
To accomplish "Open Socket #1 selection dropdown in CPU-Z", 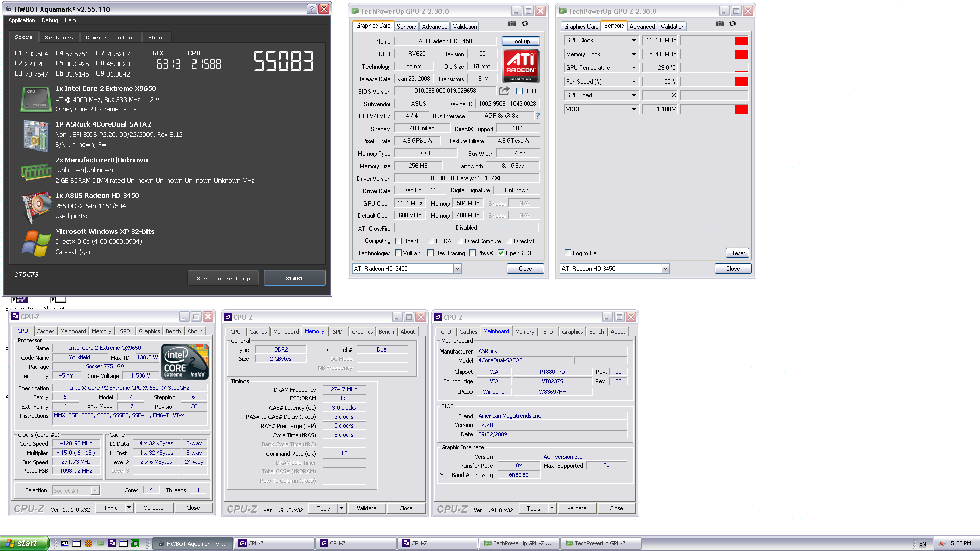I will (x=95, y=490).
